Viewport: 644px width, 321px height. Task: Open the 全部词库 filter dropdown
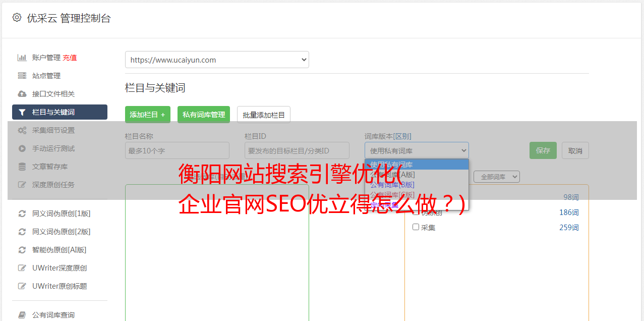497,177
